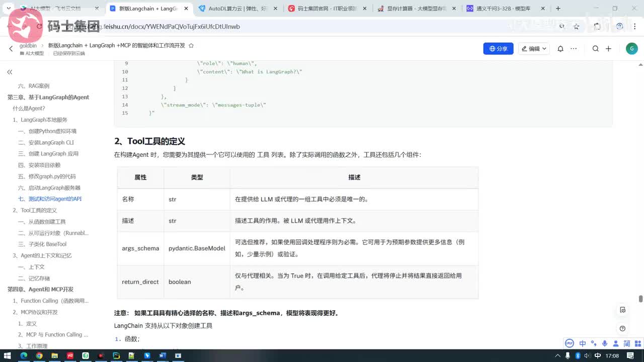Click the blue 分享 share button
Viewport: 644px width, 362px height.
coord(498,49)
